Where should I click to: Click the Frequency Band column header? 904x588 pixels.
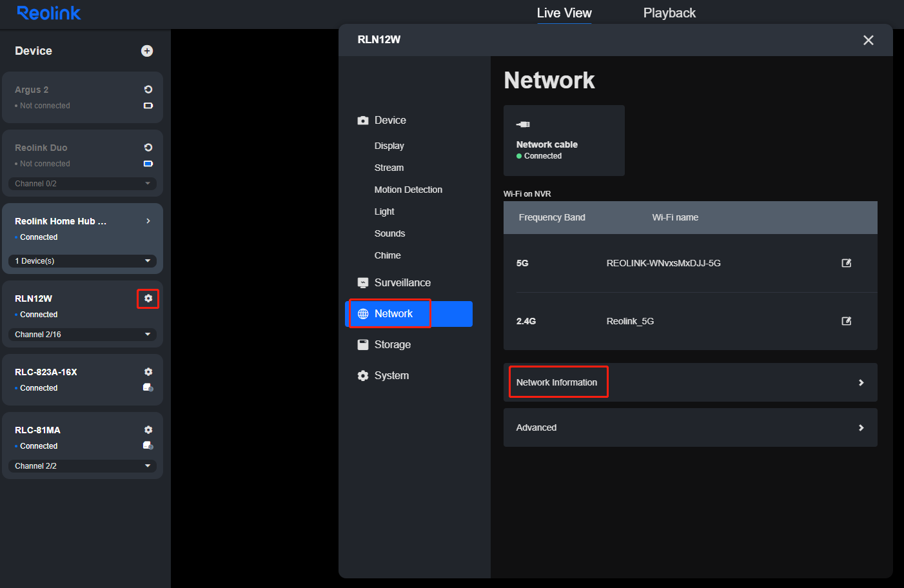(x=552, y=217)
